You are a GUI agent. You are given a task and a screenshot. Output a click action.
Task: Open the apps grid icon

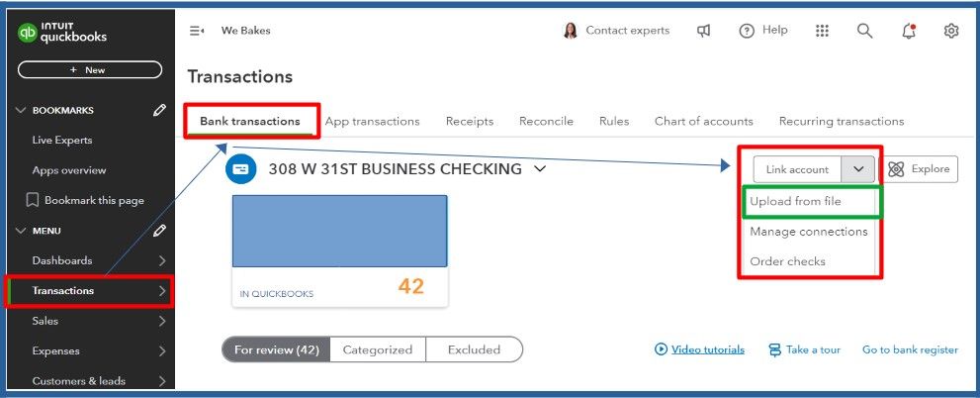pyautogui.click(x=823, y=31)
